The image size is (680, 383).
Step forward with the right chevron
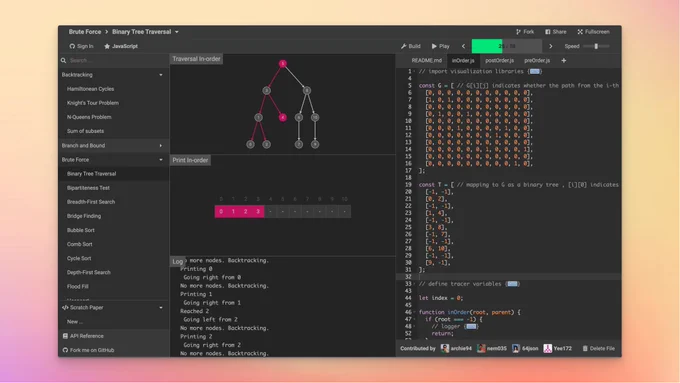tap(551, 46)
